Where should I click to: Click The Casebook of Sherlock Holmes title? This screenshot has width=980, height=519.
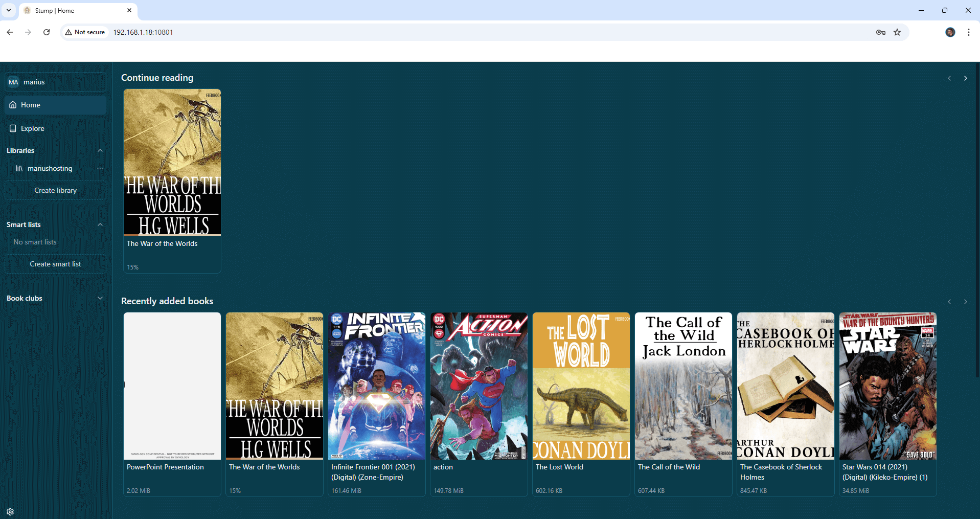click(x=781, y=472)
